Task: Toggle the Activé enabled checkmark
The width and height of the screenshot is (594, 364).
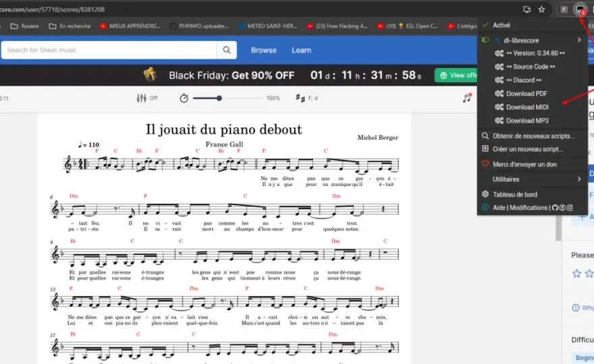Action: 485,25
